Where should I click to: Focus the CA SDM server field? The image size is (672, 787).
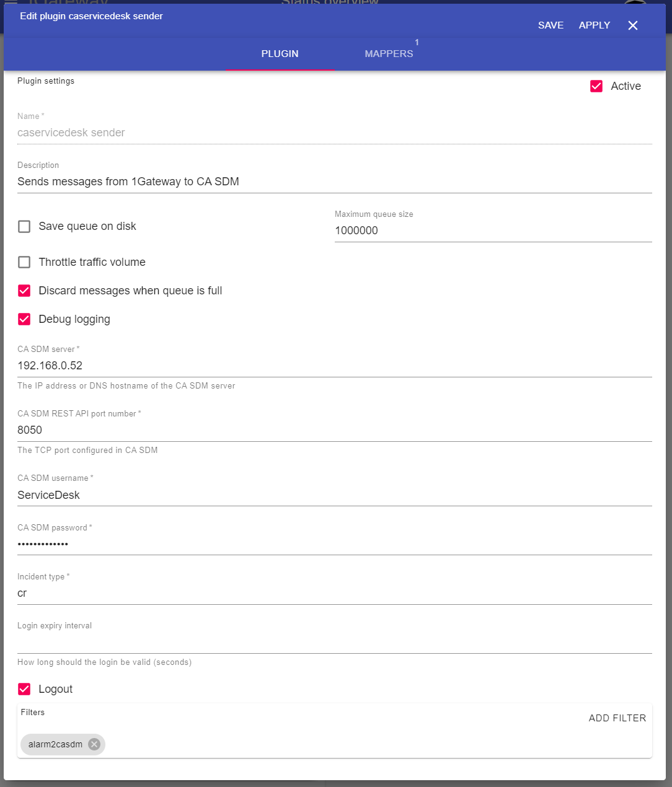click(x=334, y=366)
